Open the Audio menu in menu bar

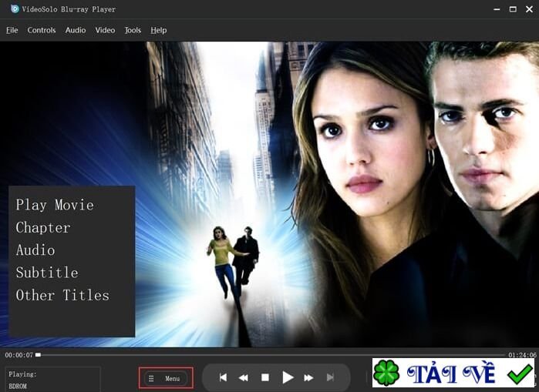tap(76, 30)
